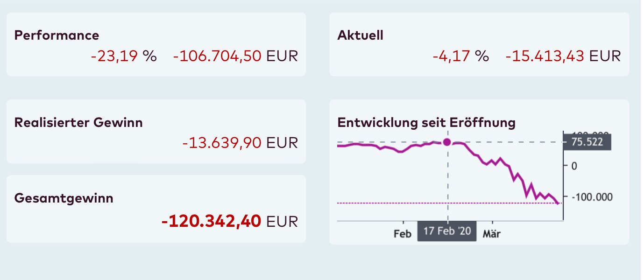This screenshot has height=280, width=644.
Task: Click the lowest end of the chart line
Action: [559, 203]
